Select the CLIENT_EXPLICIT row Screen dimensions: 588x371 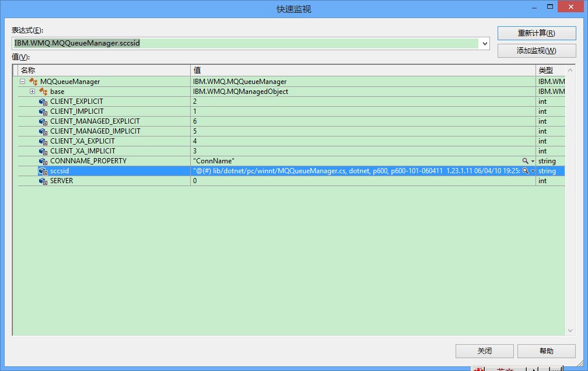292,101
